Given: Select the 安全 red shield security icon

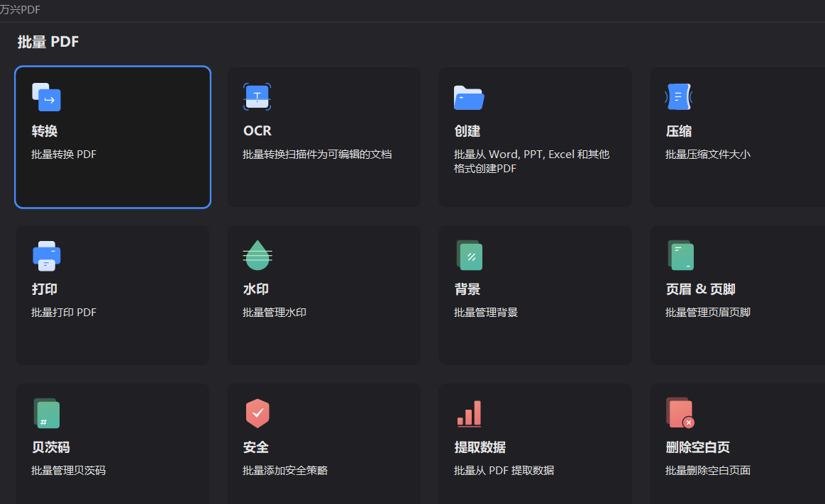Looking at the screenshot, I should [x=257, y=413].
